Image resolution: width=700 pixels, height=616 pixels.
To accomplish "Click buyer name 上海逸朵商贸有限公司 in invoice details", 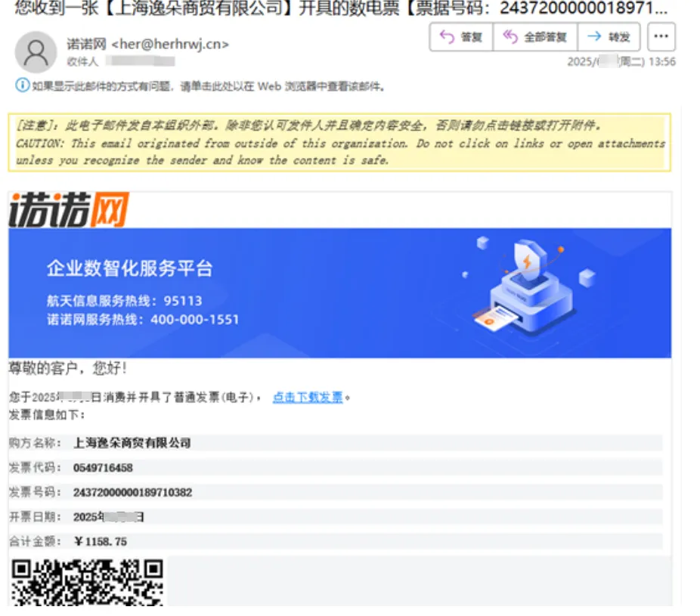I will tap(132, 444).
